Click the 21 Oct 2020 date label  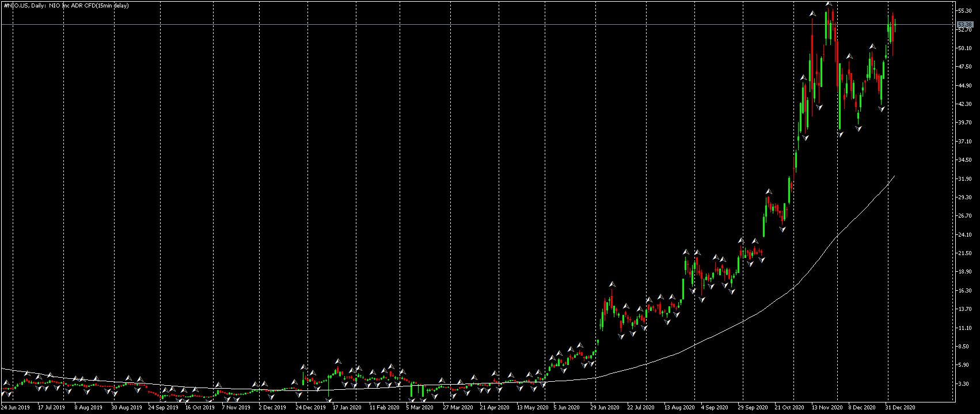click(x=789, y=408)
